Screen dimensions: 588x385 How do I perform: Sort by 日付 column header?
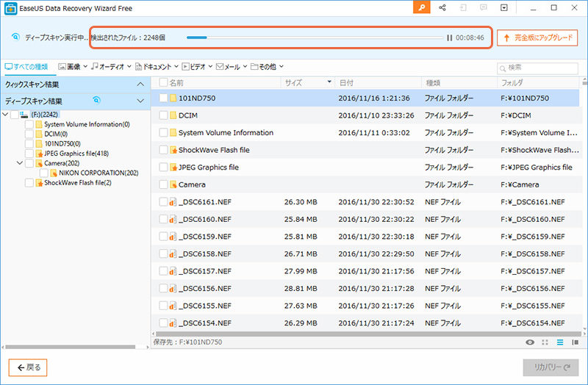[x=346, y=83]
